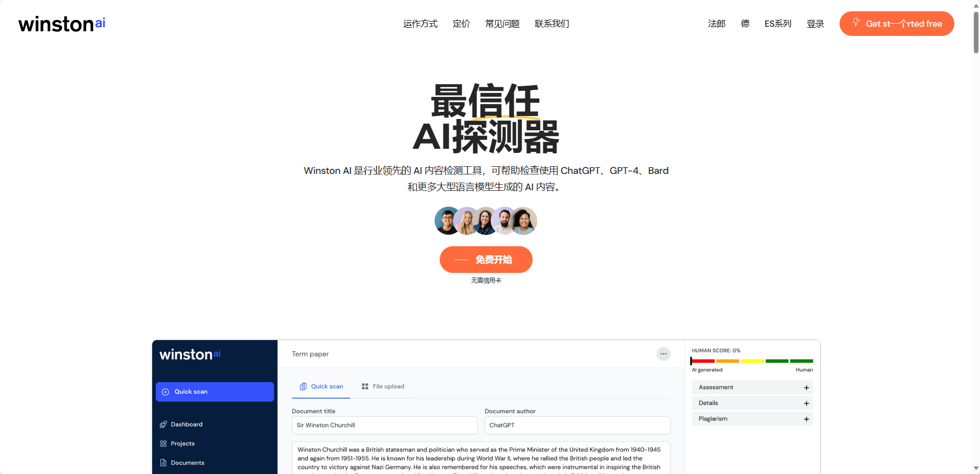Open the three-dots options menu for Term paper

663,354
